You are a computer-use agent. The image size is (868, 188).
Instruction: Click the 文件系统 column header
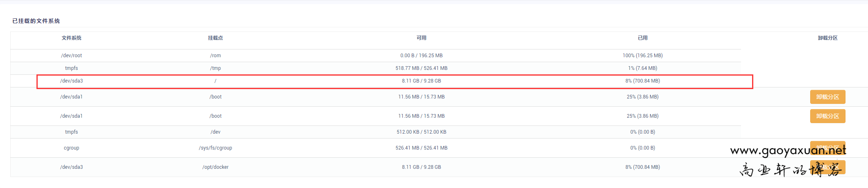coord(71,38)
